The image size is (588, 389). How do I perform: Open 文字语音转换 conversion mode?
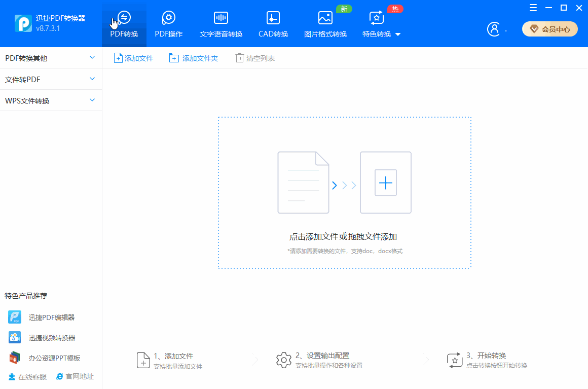click(220, 23)
